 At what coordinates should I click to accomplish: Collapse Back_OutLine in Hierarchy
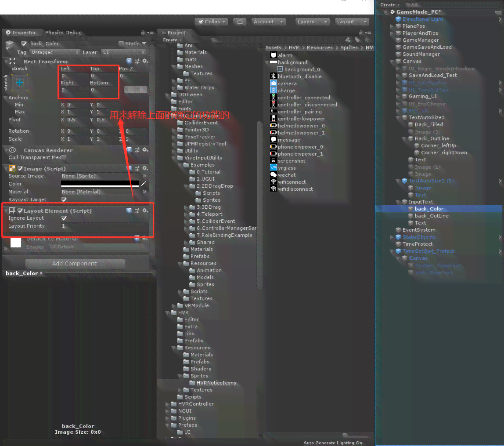[404, 138]
